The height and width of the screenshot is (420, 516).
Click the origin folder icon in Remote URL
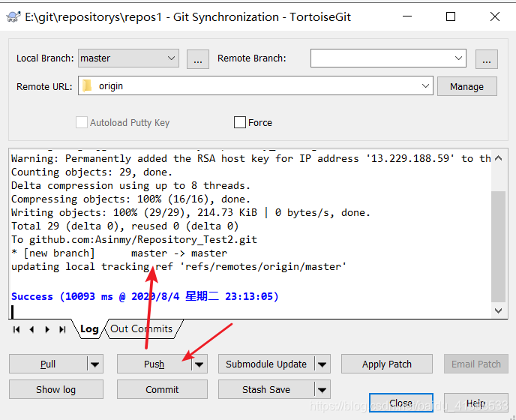(87, 86)
